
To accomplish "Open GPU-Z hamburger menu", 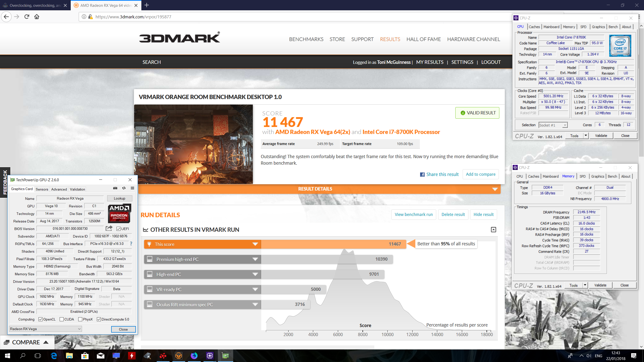I will 132,188.
